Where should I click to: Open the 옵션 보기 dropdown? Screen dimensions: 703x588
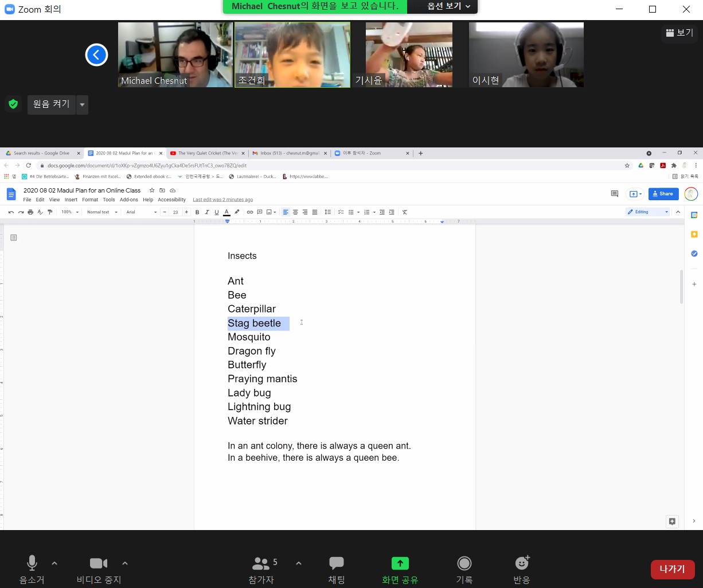tap(449, 6)
